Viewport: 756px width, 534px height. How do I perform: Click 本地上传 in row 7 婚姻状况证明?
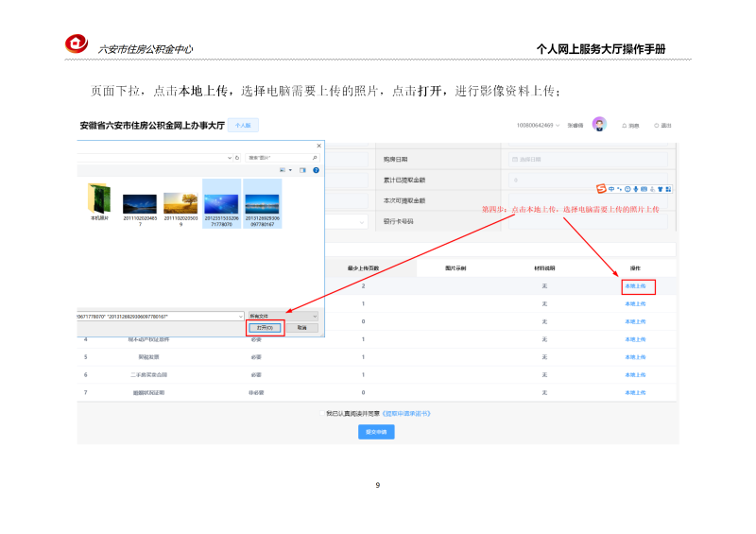coord(635,392)
